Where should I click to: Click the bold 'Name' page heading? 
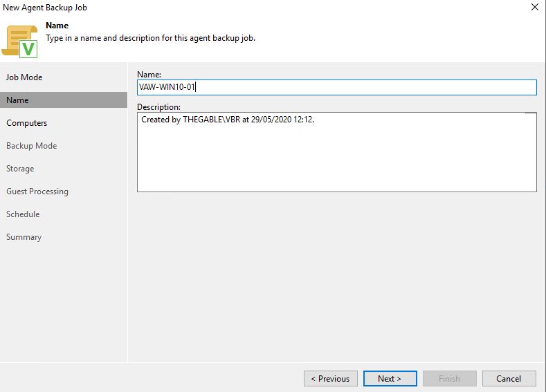57,26
